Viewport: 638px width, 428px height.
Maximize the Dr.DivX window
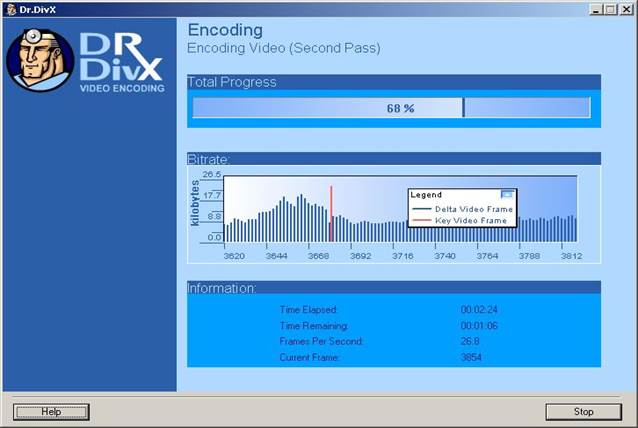[611, 9]
